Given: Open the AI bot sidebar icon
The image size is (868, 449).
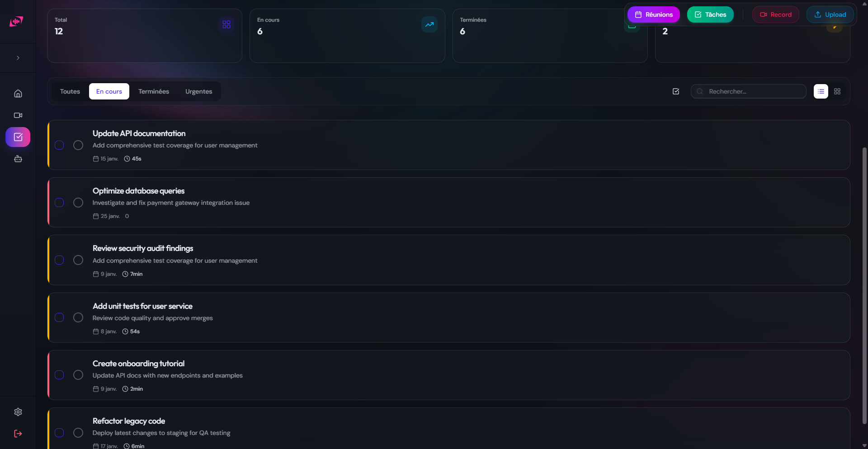Looking at the screenshot, I should click(18, 159).
